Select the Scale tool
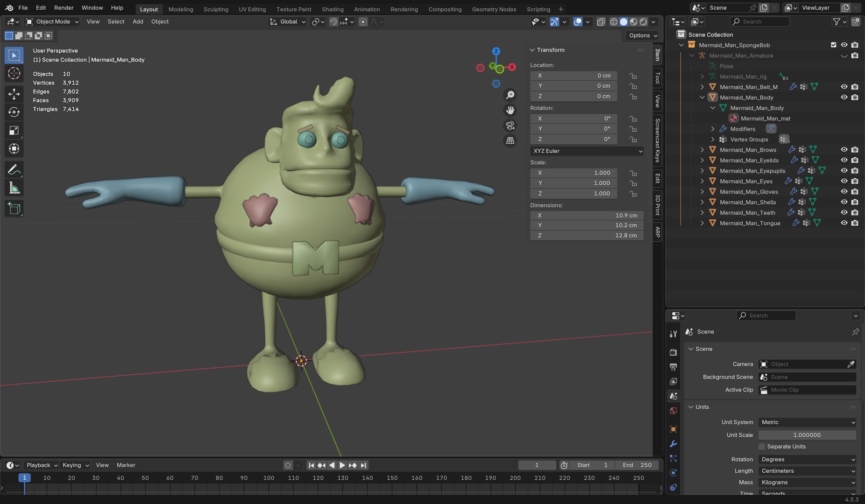The height and width of the screenshot is (504, 865). (x=14, y=131)
